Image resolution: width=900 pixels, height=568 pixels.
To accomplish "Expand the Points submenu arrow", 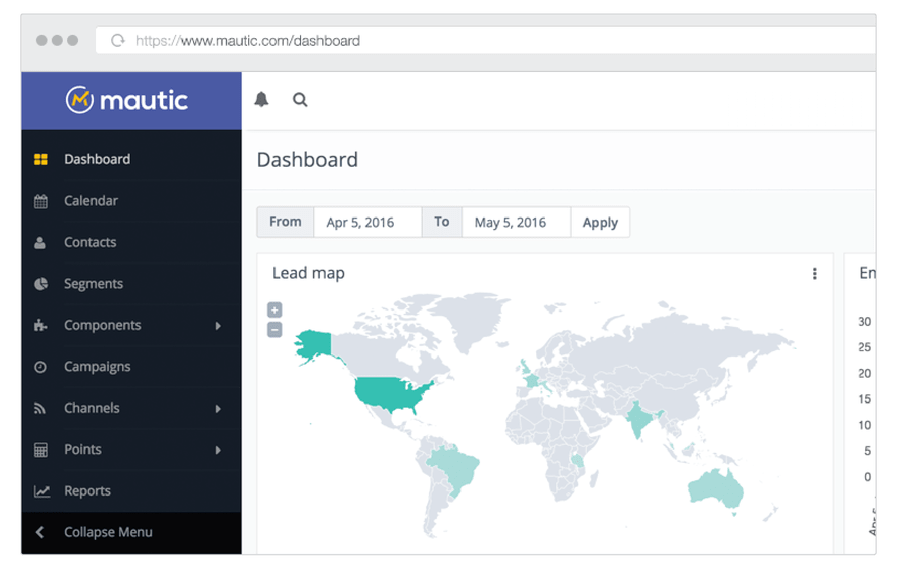I will click(x=218, y=450).
